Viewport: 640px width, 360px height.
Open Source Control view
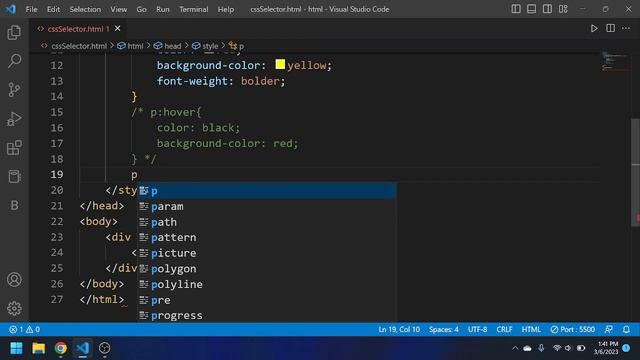click(14, 90)
